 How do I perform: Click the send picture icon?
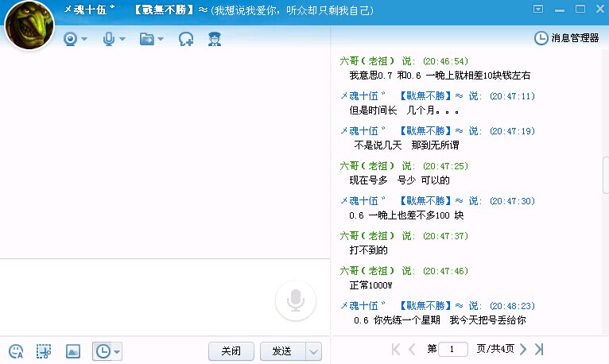[x=72, y=350]
